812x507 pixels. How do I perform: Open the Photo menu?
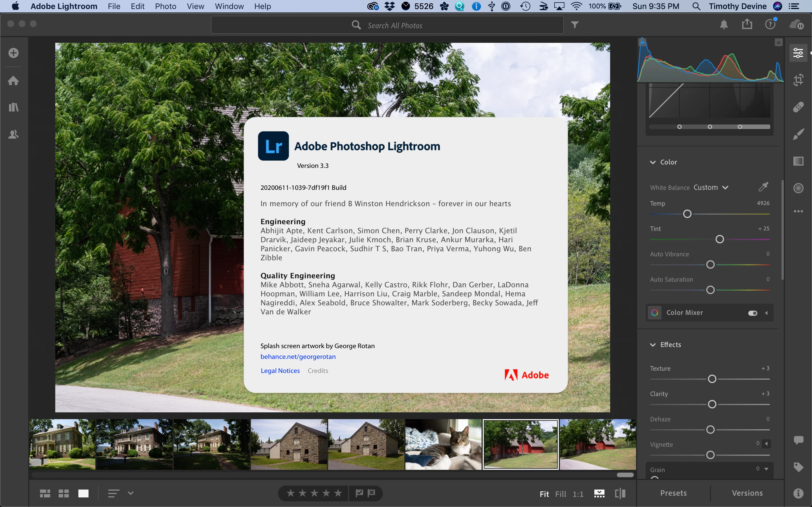166,6
